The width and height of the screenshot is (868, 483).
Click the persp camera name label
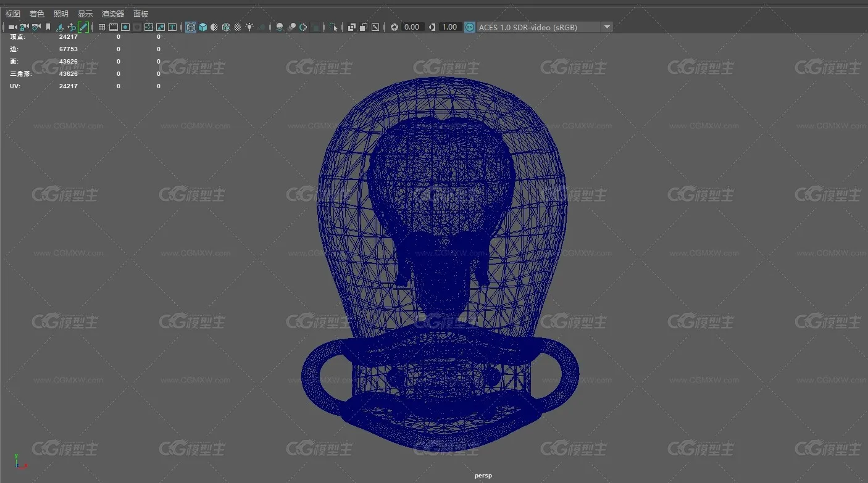coord(483,476)
